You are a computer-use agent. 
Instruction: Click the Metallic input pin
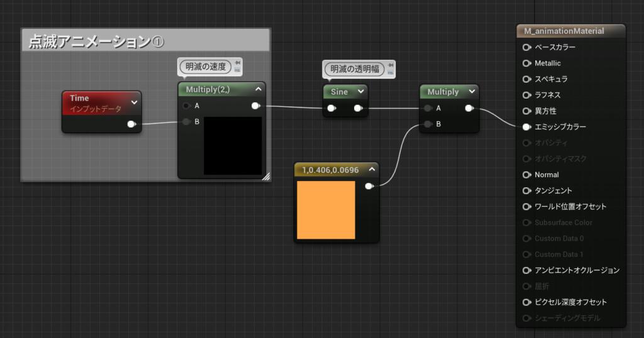click(x=526, y=63)
